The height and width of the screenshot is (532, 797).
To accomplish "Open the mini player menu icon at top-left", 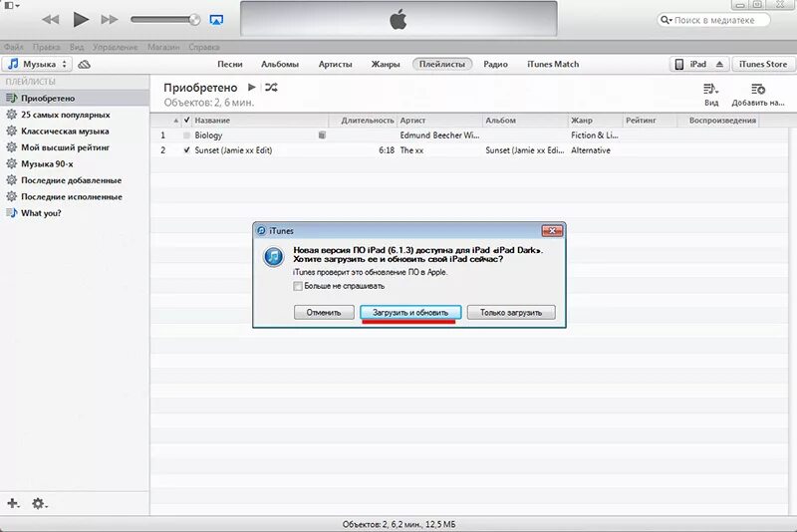I will click(x=11, y=6).
